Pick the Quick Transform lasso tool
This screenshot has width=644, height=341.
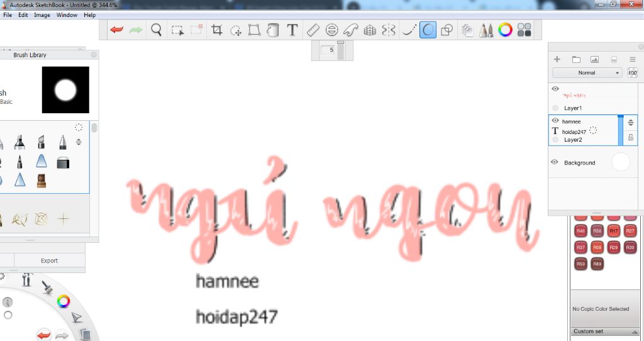[236, 30]
